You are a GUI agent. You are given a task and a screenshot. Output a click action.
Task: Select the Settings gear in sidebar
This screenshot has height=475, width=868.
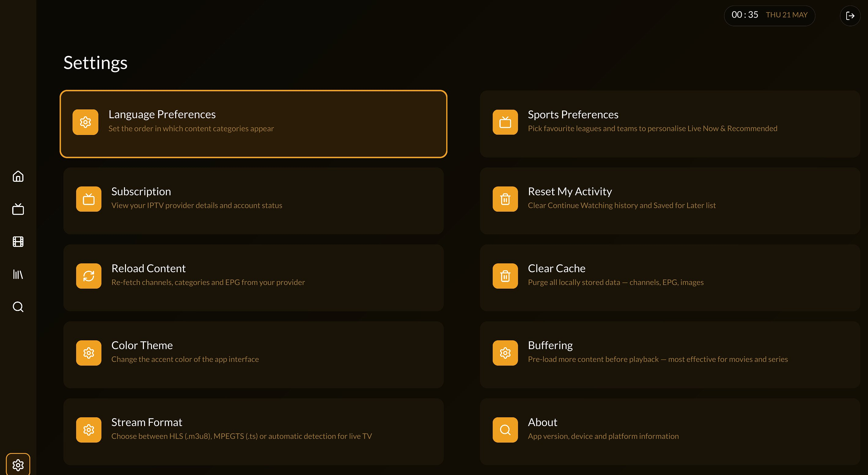[x=18, y=465]
